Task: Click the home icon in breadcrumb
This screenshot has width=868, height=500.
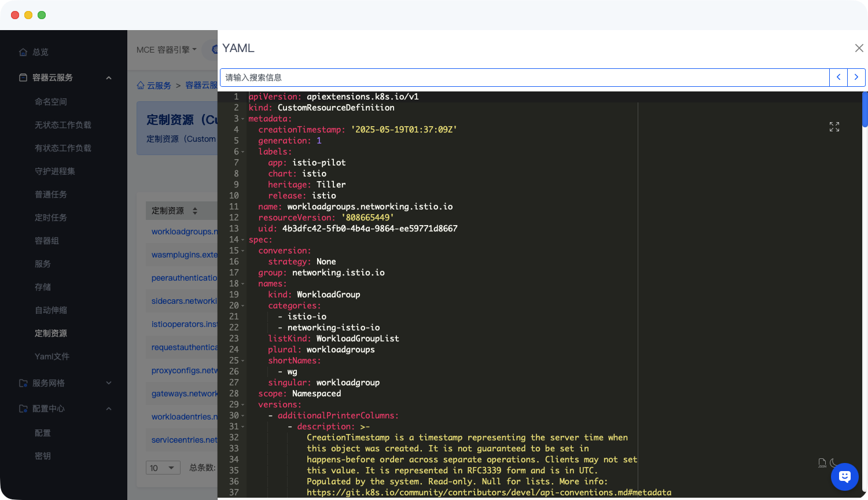Action: pyautogui.click(x=141, y=85)
